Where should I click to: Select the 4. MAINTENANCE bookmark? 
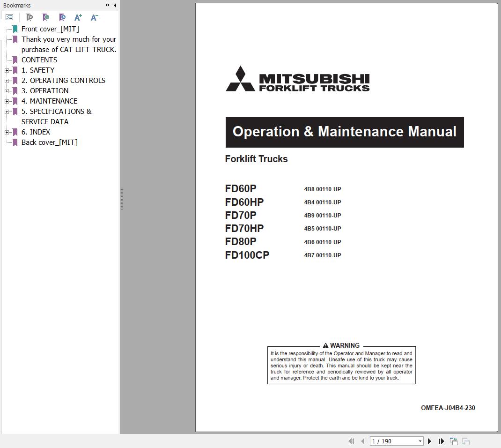(x=50, y=101)
